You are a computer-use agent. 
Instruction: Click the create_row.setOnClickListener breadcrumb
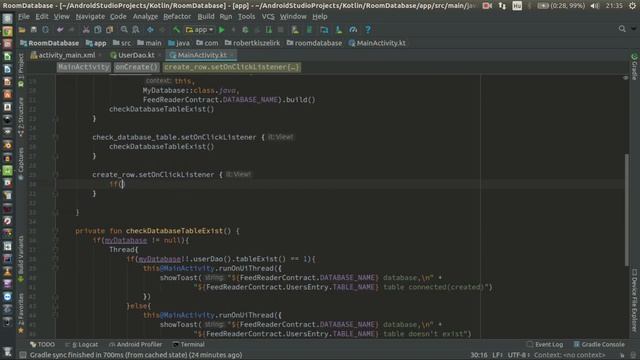coord(232,67)
